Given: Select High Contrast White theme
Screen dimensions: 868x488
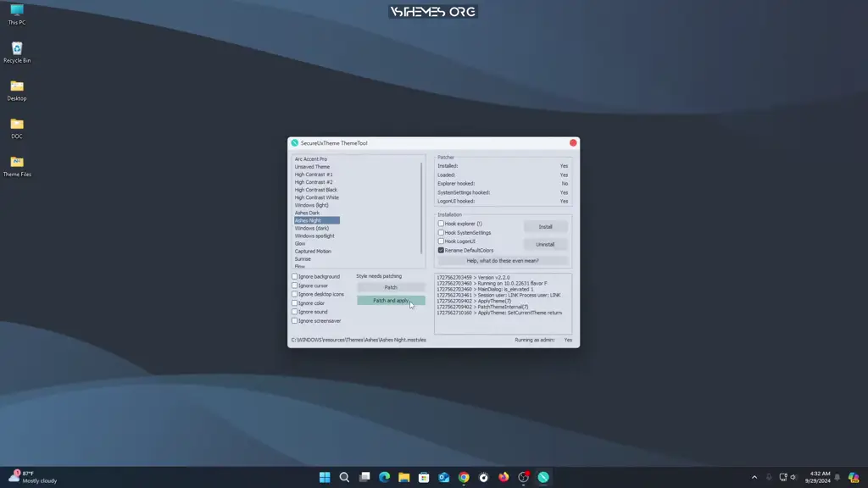Looking at the screenshot, I should (317, 197).
